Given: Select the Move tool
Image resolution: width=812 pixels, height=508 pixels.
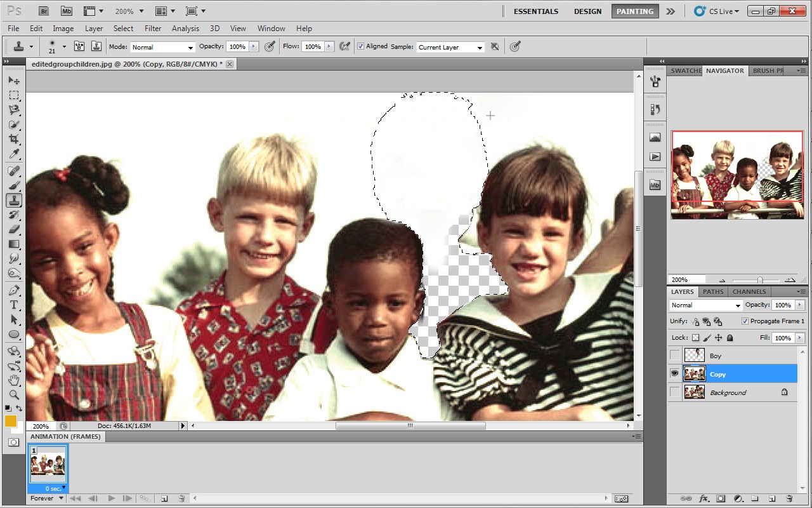Looking at the screenshot, I should tap(14, 81).
